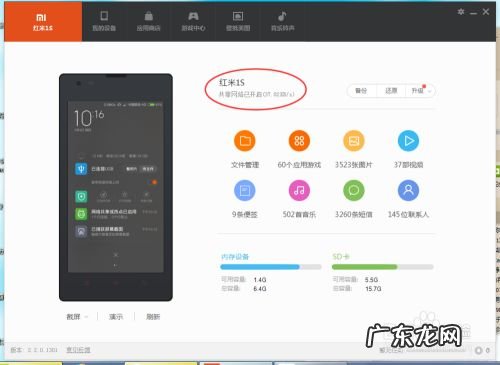Expand the 截屏 dropdown arrow
The image size is (500, 365).
[x=86, y=317]
